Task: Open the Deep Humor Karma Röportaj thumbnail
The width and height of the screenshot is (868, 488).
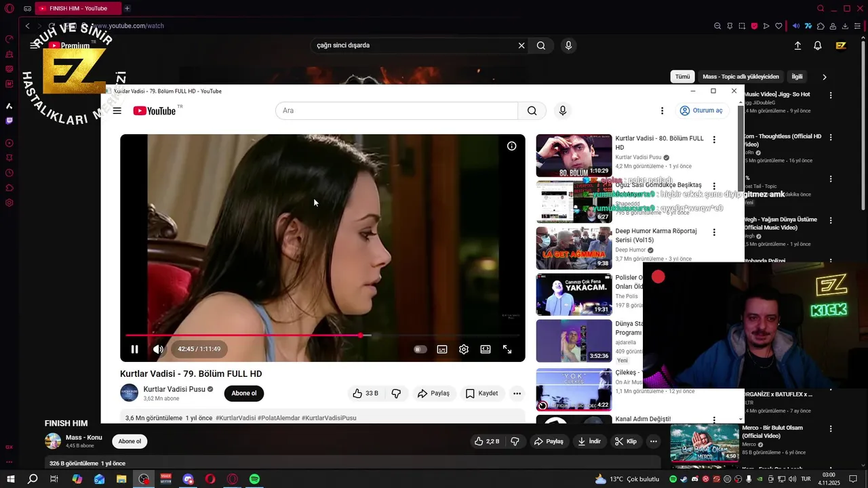Action: [574, 248]
